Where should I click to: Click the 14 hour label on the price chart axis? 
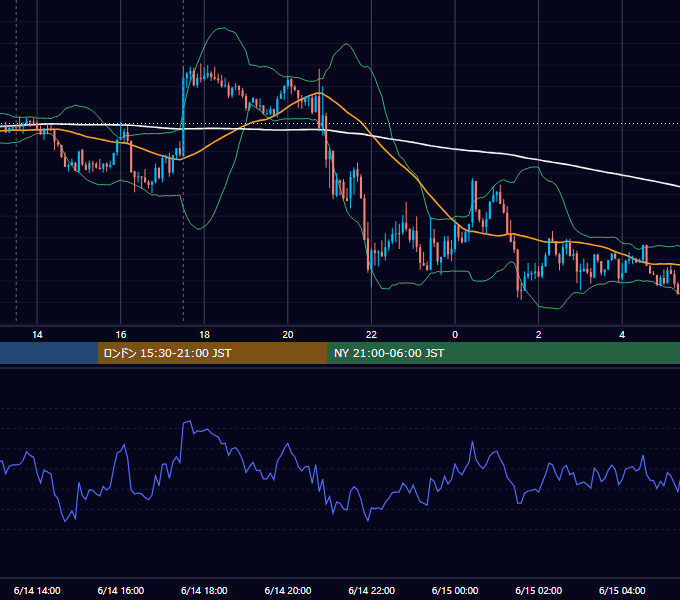click(37, 335)
